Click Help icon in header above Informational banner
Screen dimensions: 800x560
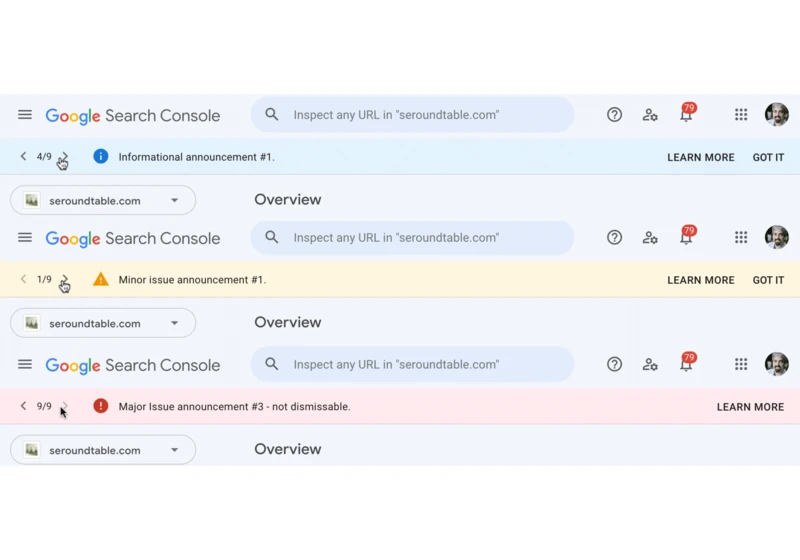[614, 115]
